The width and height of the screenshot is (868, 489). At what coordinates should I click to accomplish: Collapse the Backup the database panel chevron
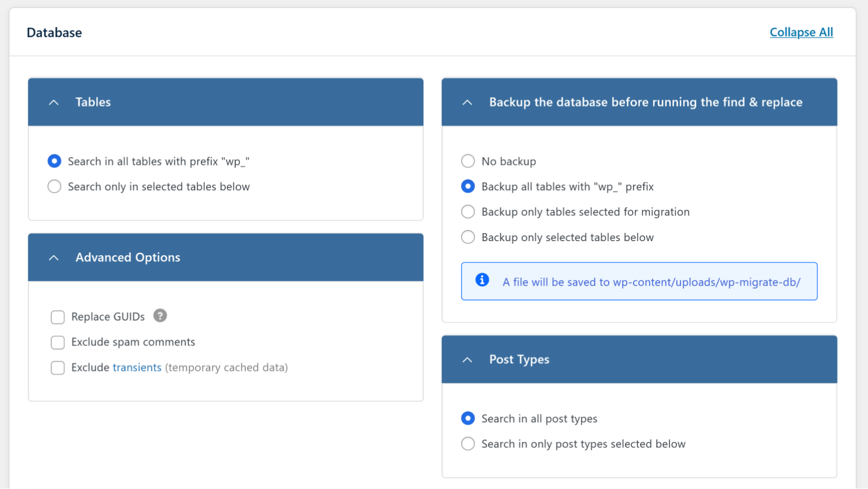[x=467, y=102]
